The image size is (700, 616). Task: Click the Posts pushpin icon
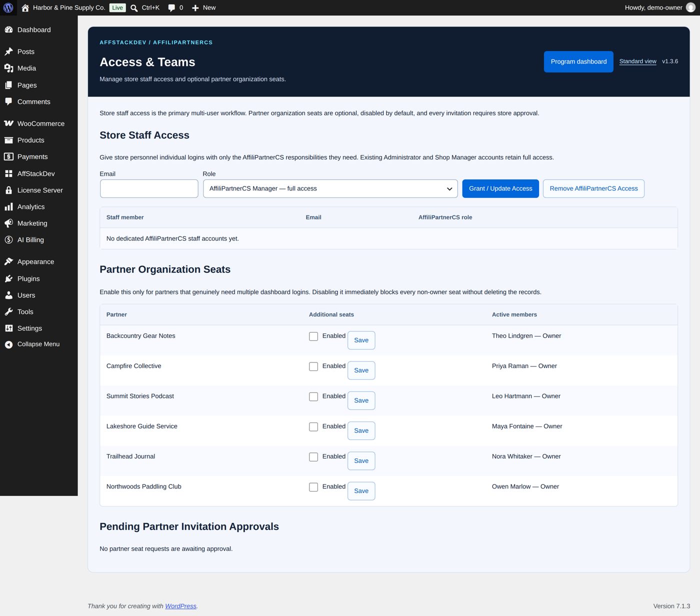[8, 51]
